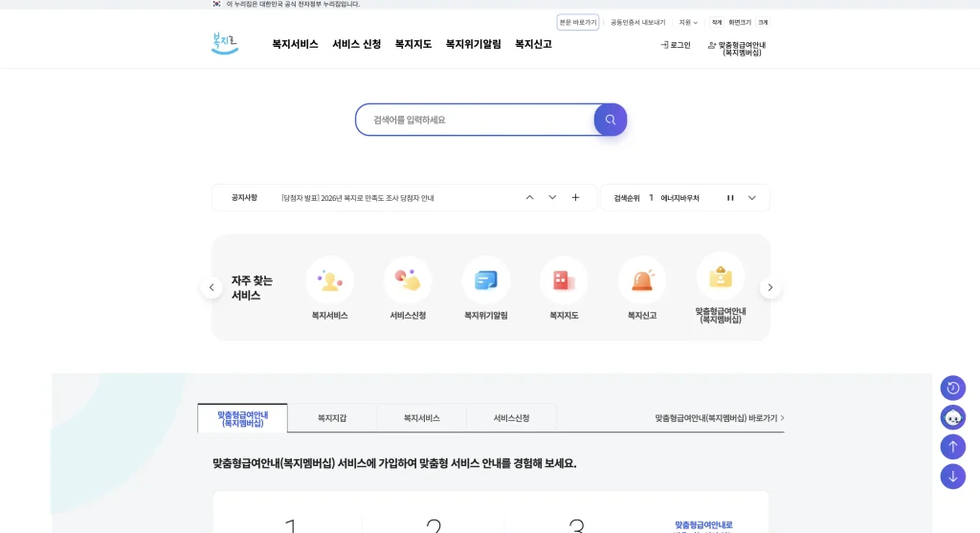
Task: Open the 맞춤형급여안내 shortcut icon in 자주 찾는 서비스
Action: pos(720,277)
